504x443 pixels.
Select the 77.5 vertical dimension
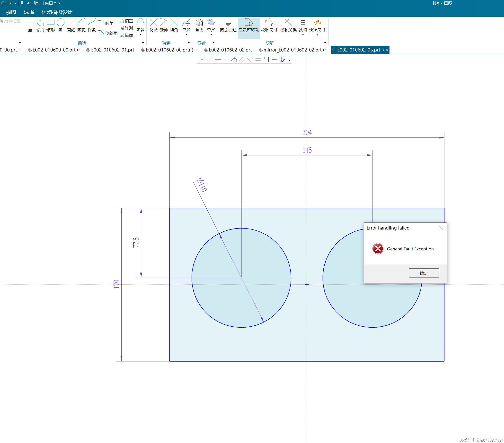click(x=136, y=242)
